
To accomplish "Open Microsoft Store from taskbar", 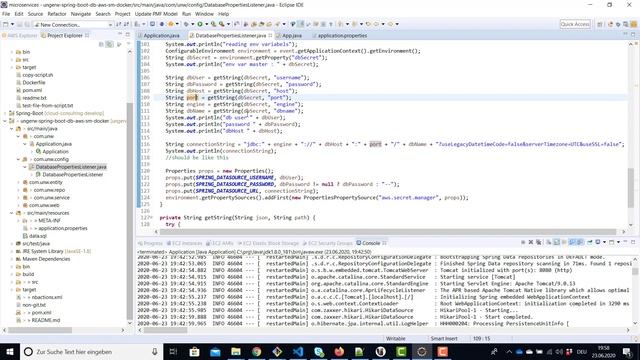I will click(194, 351).
